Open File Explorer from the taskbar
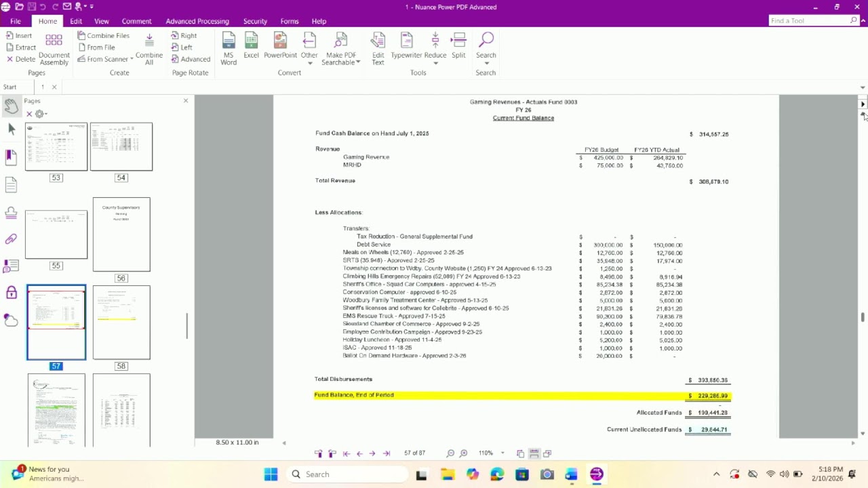 pyautogui.click(x=447, y=474)
